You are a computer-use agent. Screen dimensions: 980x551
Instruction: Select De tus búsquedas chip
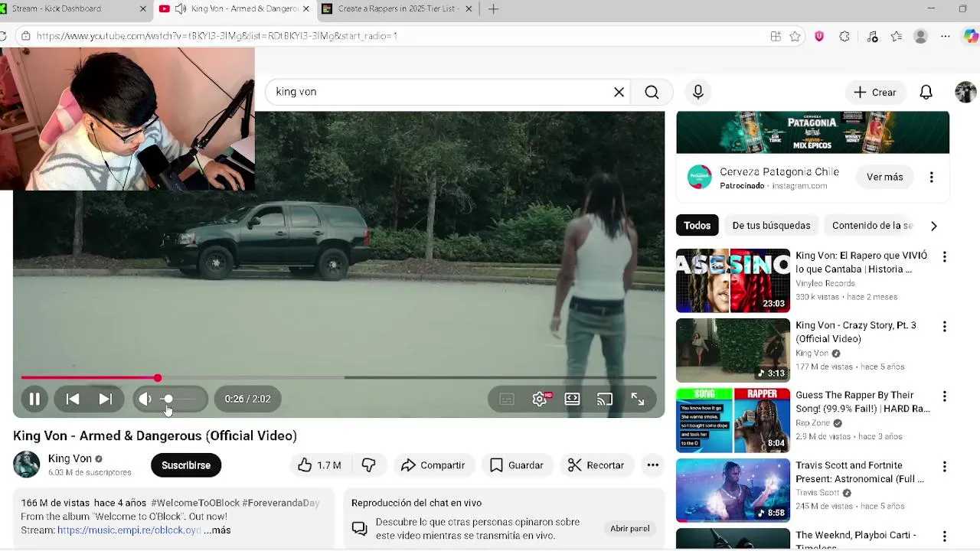point(771,226)
